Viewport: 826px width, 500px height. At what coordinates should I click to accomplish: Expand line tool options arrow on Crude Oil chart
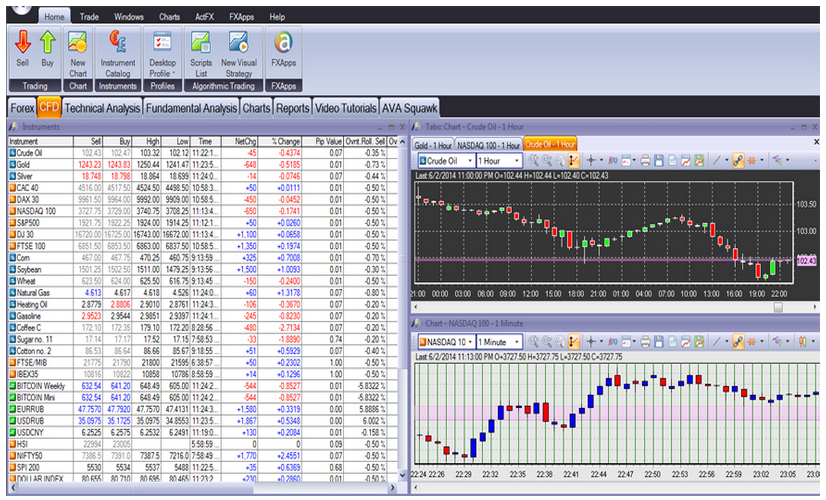tap(726, 161)
